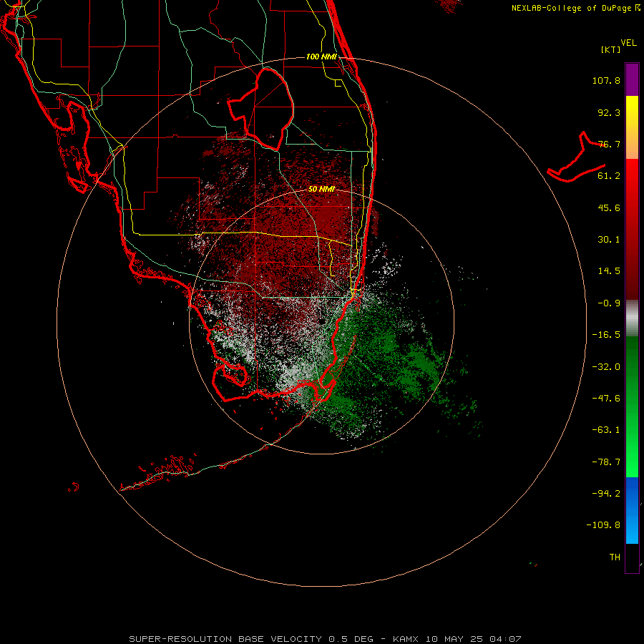Click the -94.2 legend value
The height and width of the screenshot is (644, 644).
coord(606,494)
